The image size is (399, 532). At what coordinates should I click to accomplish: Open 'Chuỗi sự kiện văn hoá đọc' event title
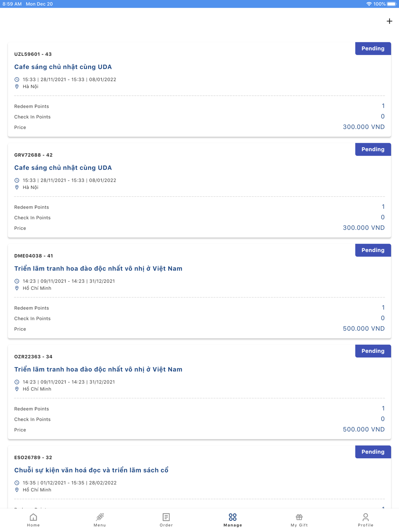[x=91, y=471]
